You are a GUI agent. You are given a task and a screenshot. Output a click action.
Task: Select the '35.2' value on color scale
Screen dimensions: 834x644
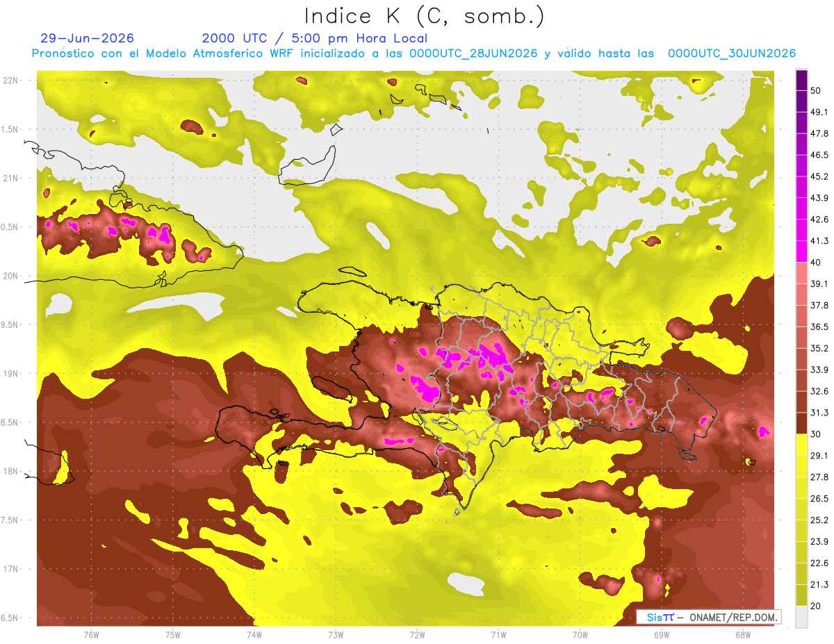tap(819, 348)
